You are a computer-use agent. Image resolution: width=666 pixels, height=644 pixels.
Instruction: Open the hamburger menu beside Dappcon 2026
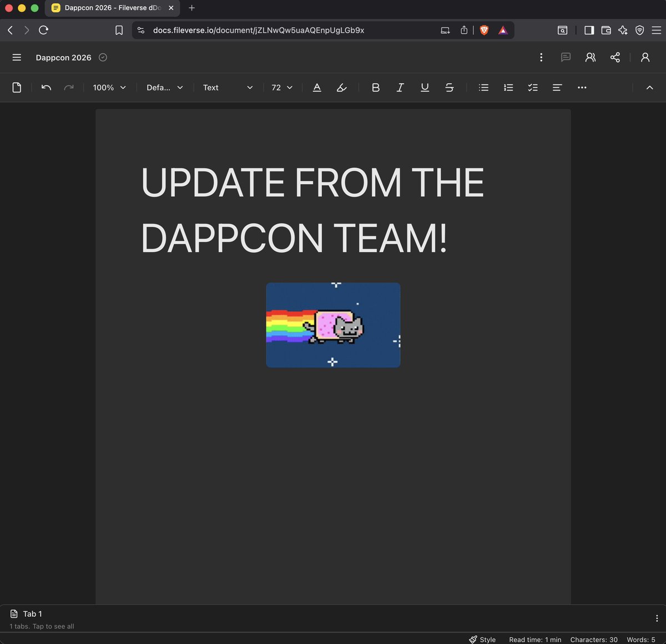(x=17, y=57)
